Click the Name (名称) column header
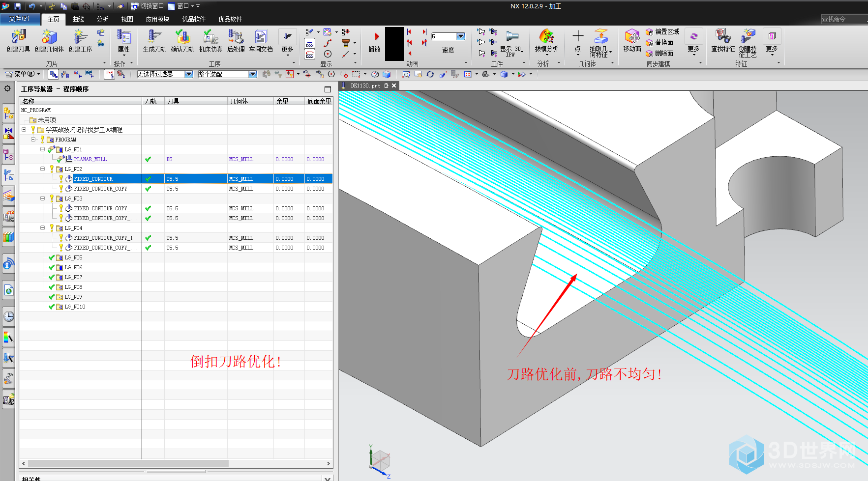868x481 pixels. click(81, 101)
